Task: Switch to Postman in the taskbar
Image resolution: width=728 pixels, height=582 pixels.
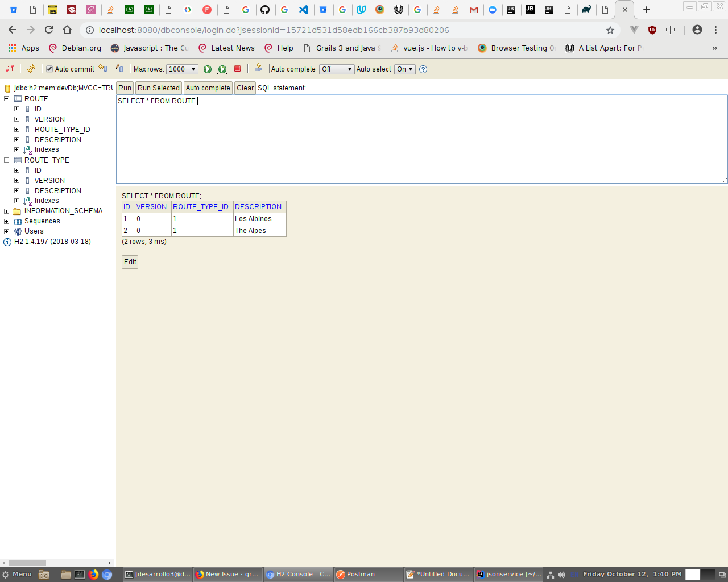Action: (368, 575)
